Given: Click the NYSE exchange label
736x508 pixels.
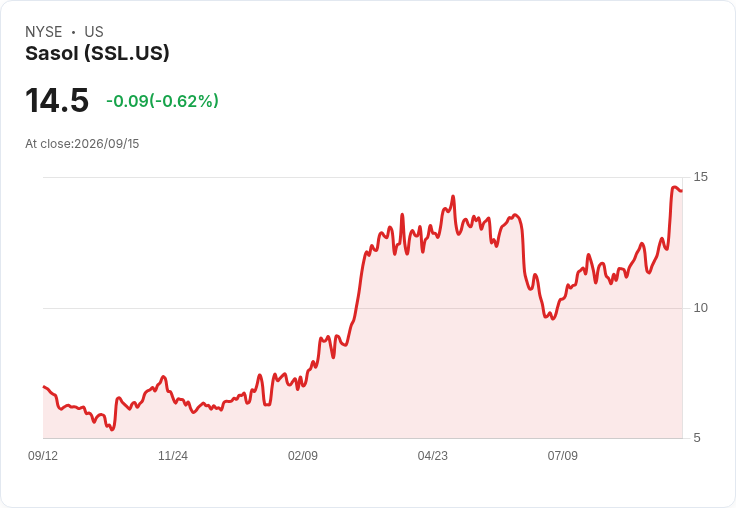Looking at the screenshot, I should tap(44, 32).
